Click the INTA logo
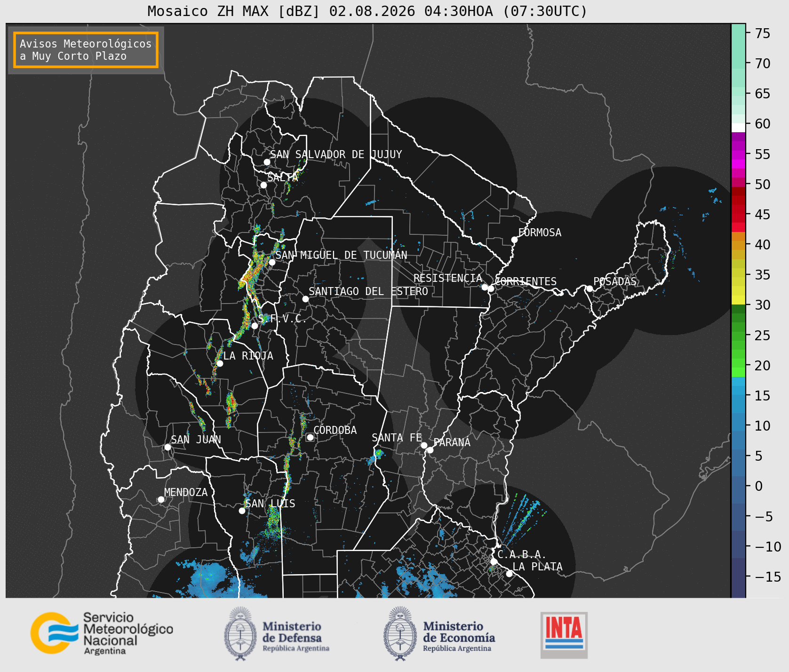 click(564, 635)
